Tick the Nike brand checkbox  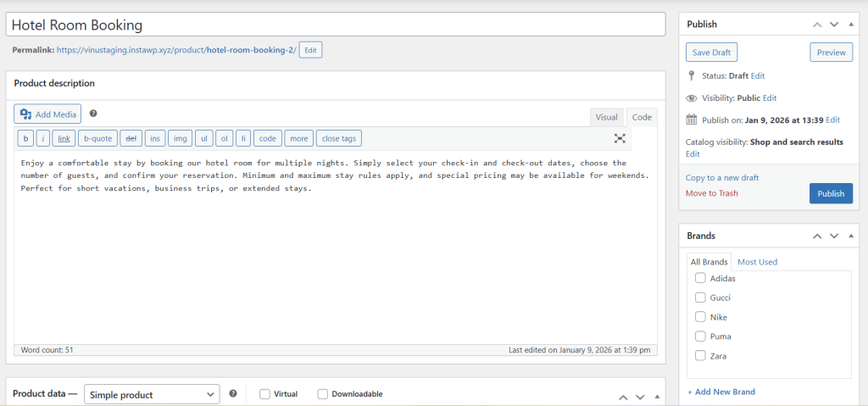coord(700,317)
